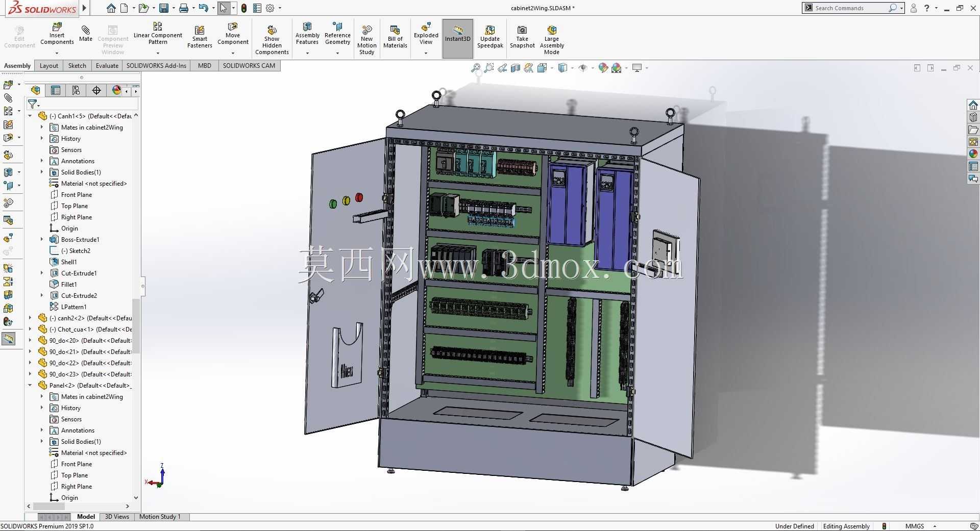Expand 90_do<20> component node
Viewport: 980px width, 531px height.
pos(30,341)
